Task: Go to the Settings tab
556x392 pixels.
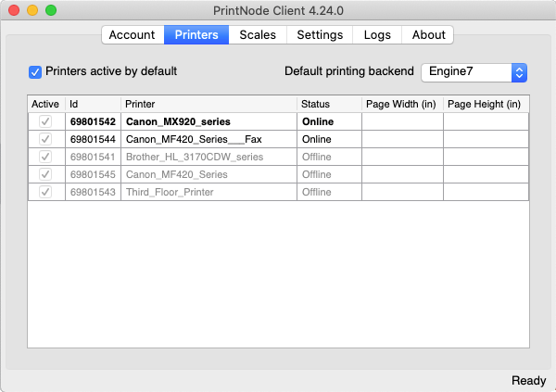Action: coord(320,35)
